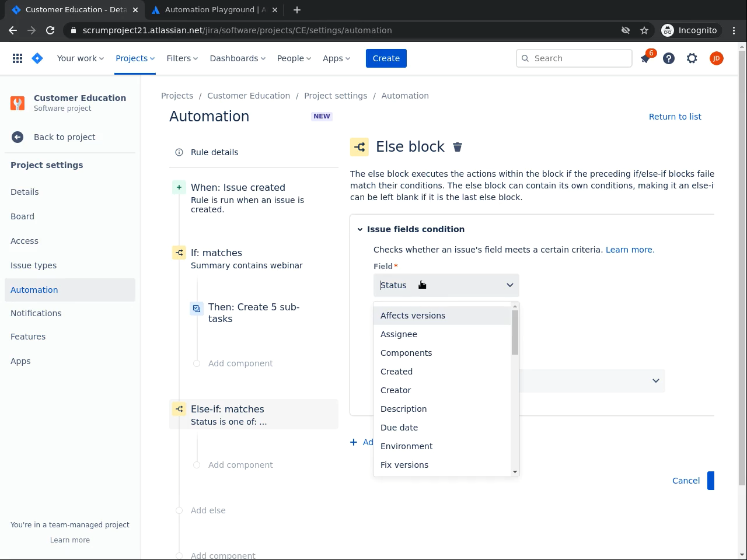Expand the Projects navigation dropdown
747x560 pixels.
coord(135,58)
